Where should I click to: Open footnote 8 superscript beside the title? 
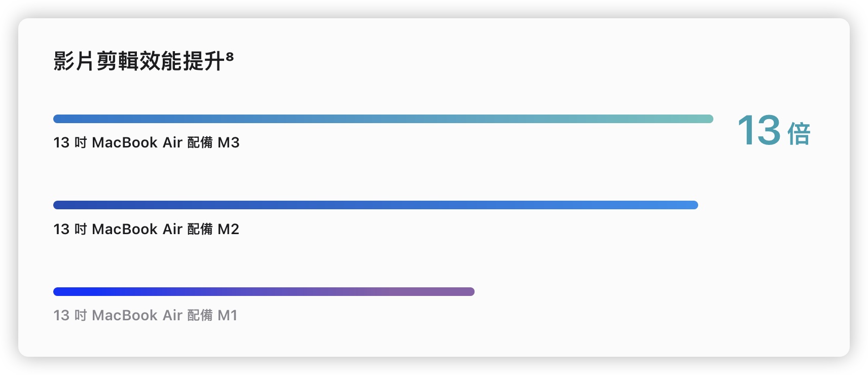pos(230,56)
